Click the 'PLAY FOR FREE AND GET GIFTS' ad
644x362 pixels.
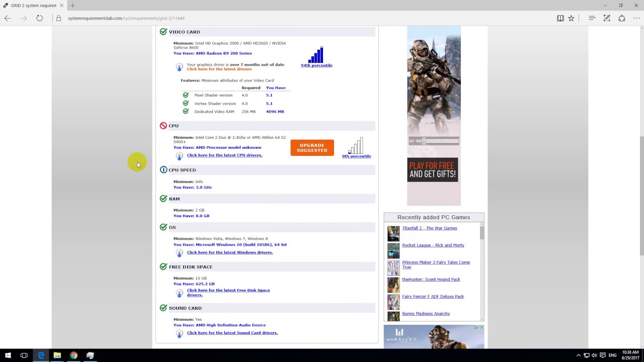click(434, 116)
